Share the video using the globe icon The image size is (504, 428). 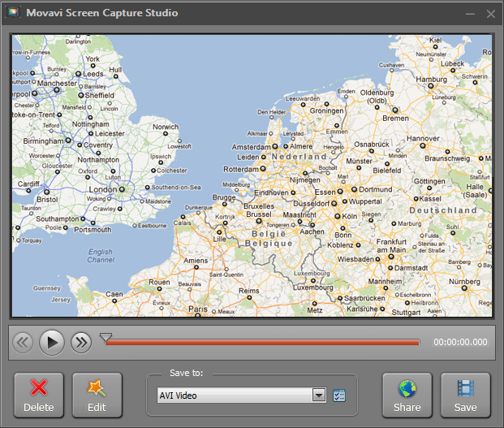click(x=407, y=395)
